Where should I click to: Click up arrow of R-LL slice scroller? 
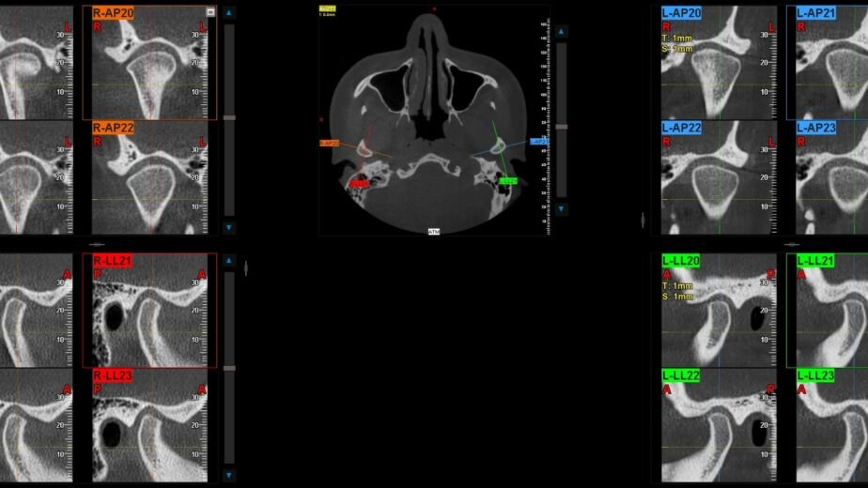[229, 261]
